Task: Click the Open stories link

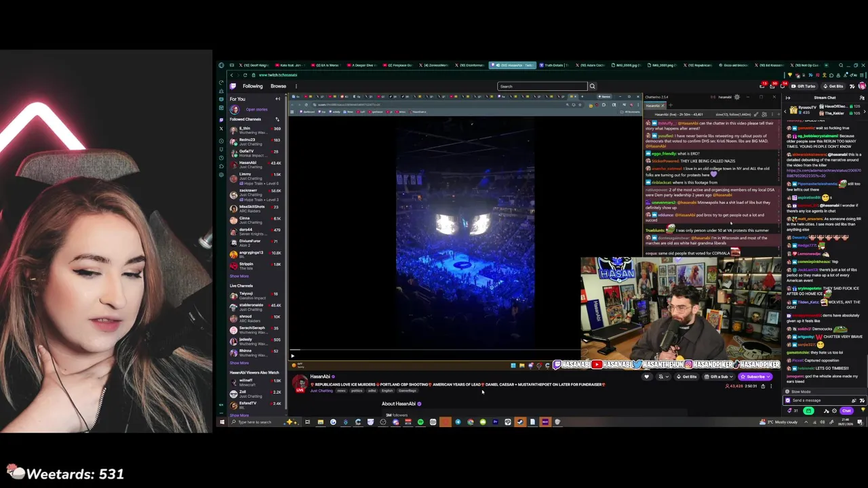Action: (256, 109)
